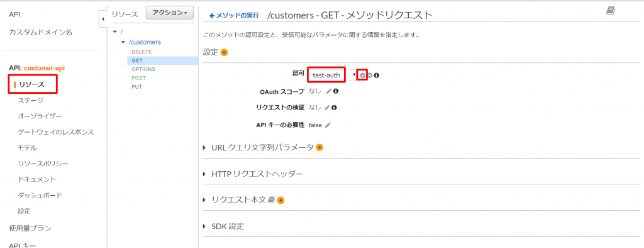Viewport: 644px width, 248px height.
Task: Open 設定 in the sidebar
Action: click(x=25, y=211)
